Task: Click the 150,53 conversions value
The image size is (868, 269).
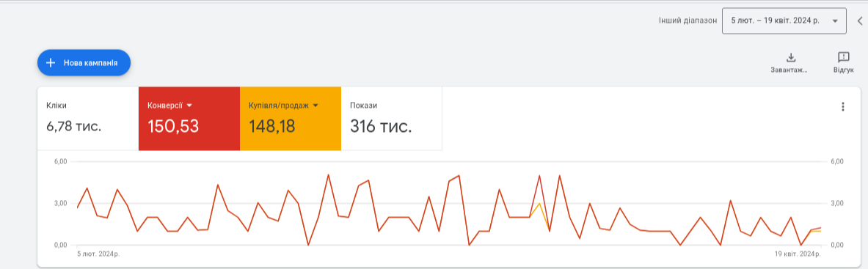Action: tap(173, 127)
